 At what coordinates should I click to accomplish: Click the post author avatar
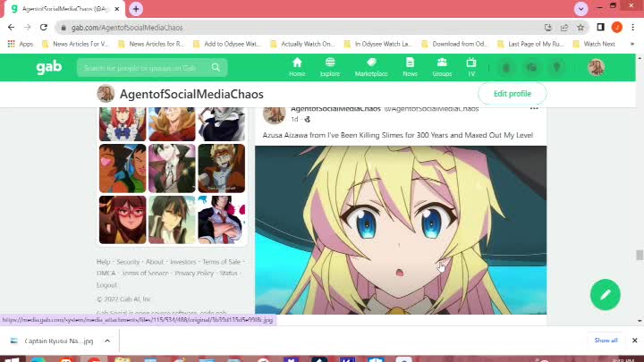[x=274, y=114]
